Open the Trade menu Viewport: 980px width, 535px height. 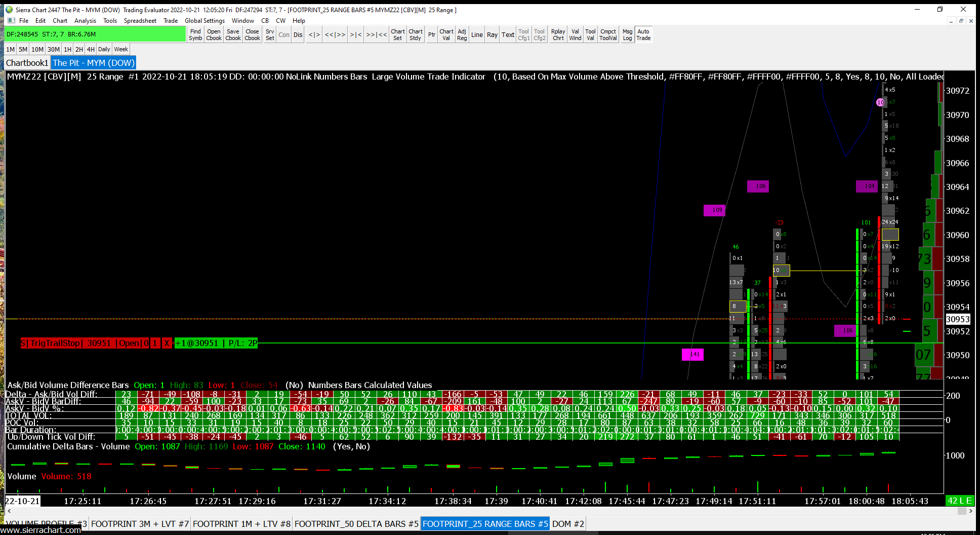point(171,21)
